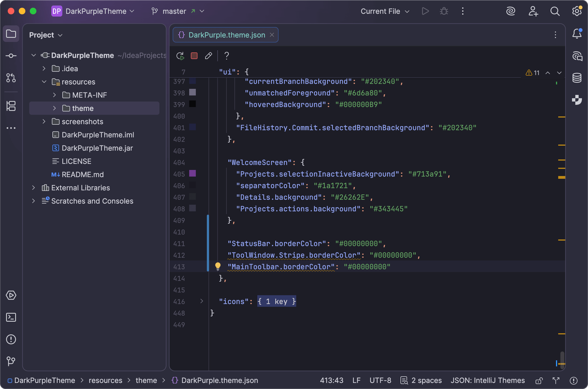Open the Terminal tool window
Image resolution: width=588 pixels, height=389 pixels.
(11, 317)
